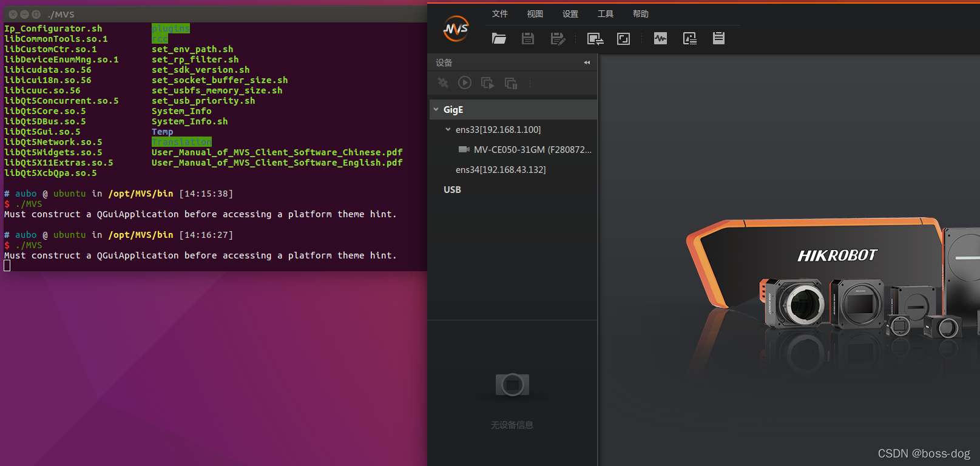Minimize the ./MVS terminal window
The image size is (980, 466).
24,14
